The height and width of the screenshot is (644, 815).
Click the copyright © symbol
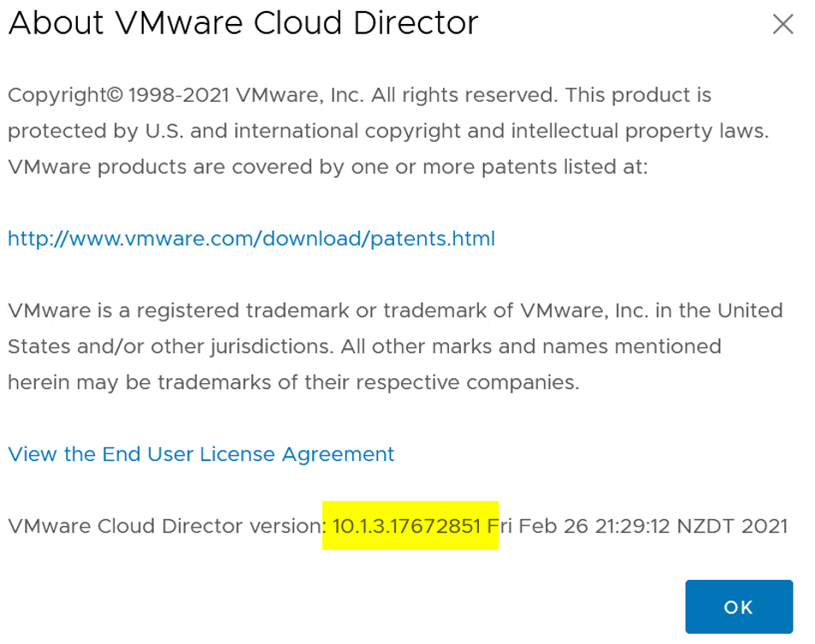[x=115, y=95]
